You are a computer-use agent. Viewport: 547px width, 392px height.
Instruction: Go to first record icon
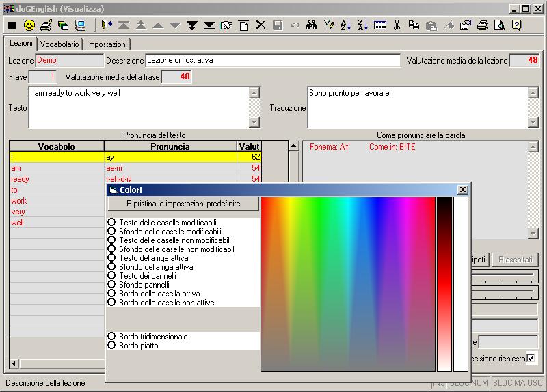(124, 25)
